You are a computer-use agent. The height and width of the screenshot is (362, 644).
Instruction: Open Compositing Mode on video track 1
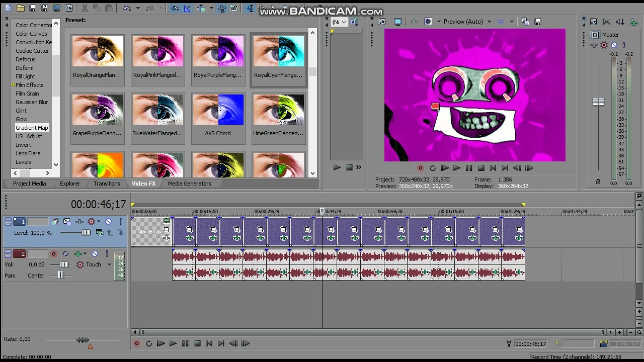point(99,232)
